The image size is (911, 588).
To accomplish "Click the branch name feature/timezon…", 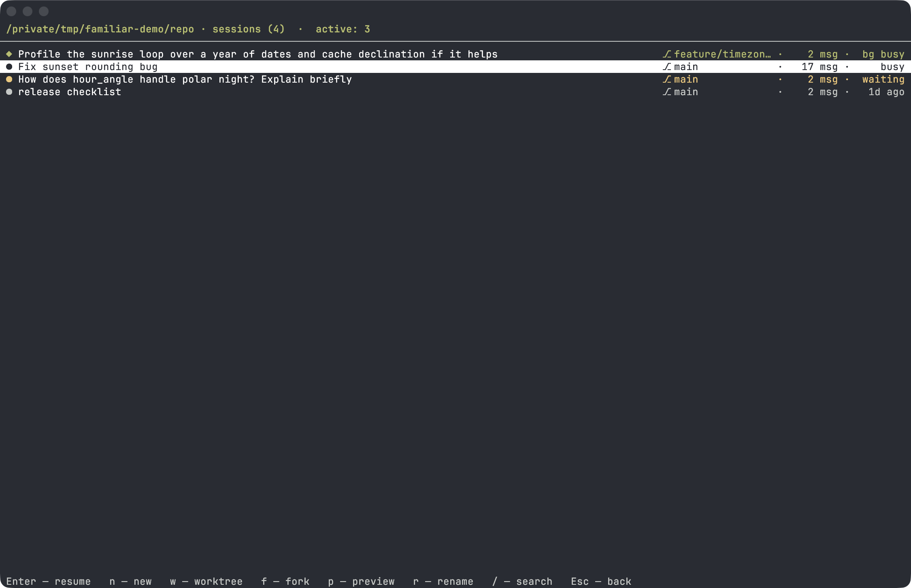I will pyautogui.click(x=723, y=54).
